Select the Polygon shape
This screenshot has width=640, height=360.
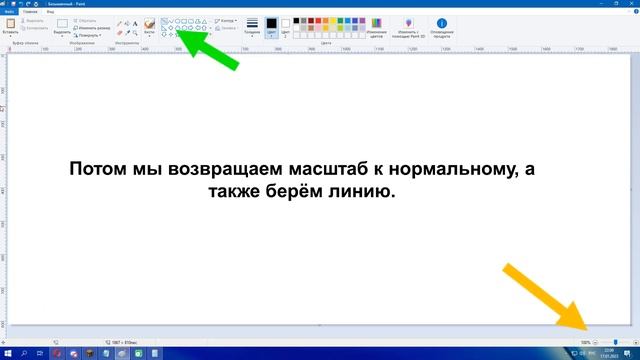(x=198, y=21)
